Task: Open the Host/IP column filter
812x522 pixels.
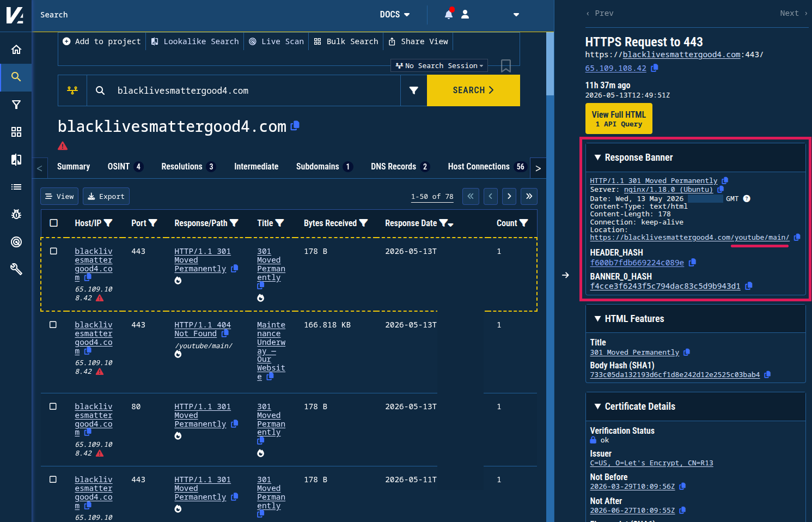Action: [108, 223]
